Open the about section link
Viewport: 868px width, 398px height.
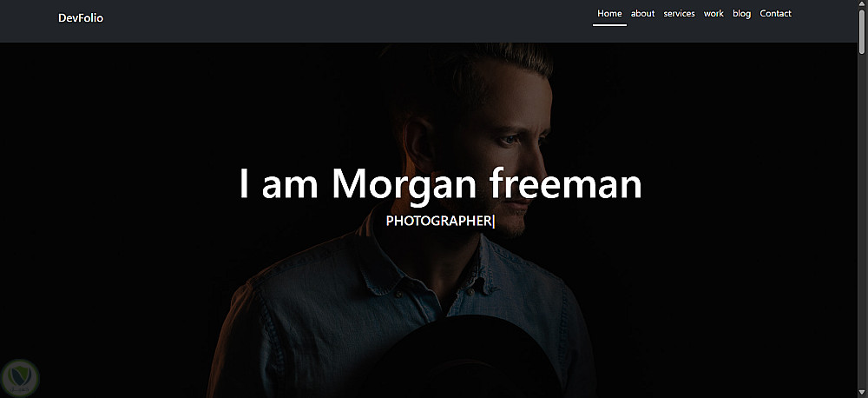tap(642, 13)
